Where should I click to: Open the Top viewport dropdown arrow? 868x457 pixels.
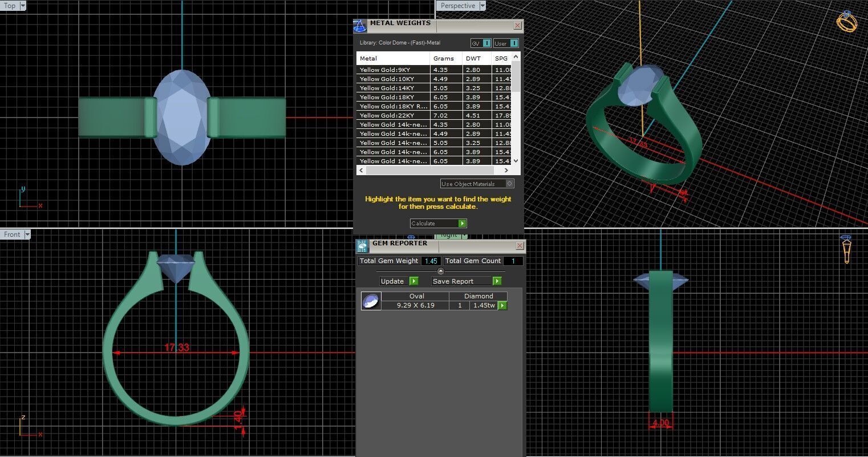23,6
